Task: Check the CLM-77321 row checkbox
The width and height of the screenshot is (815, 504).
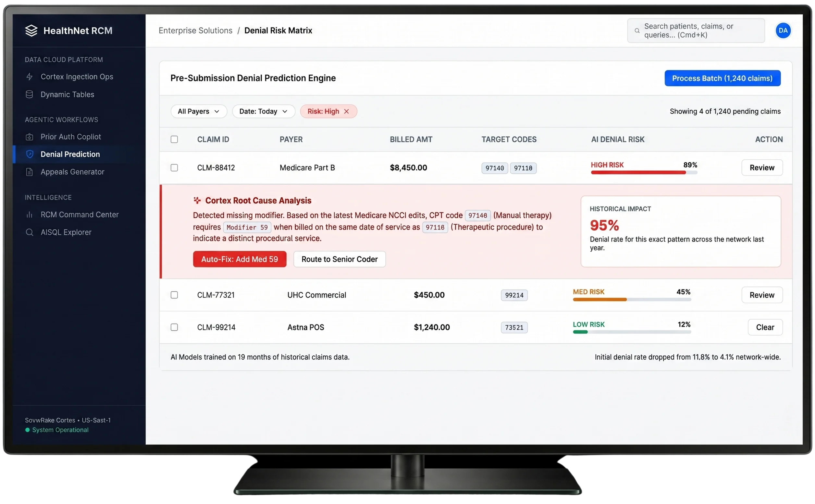Action: coord(174,295)
